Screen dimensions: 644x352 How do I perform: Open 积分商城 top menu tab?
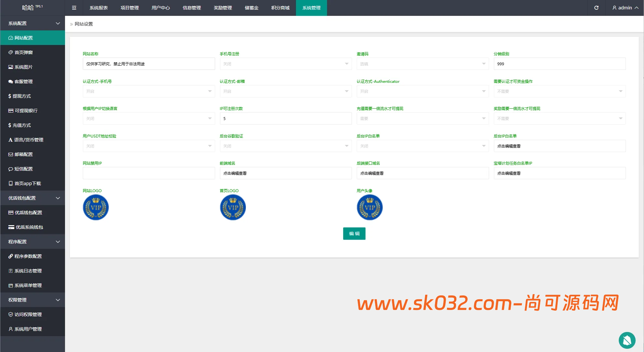coord(280,8)
